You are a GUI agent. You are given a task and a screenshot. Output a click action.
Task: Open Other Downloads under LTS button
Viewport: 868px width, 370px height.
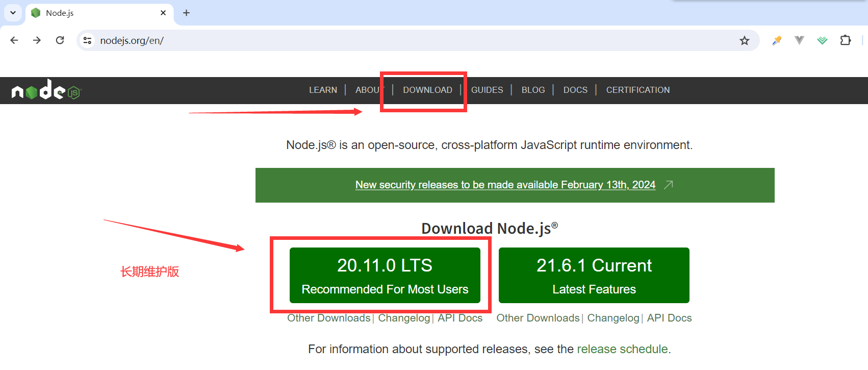pyautogui.click(x=329, y=318)
